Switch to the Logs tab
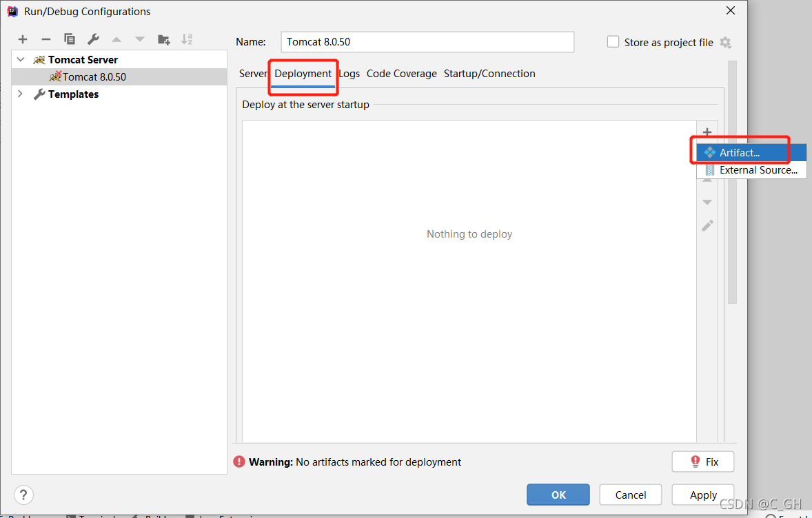The image size is (812, 518). click(349, 74)
